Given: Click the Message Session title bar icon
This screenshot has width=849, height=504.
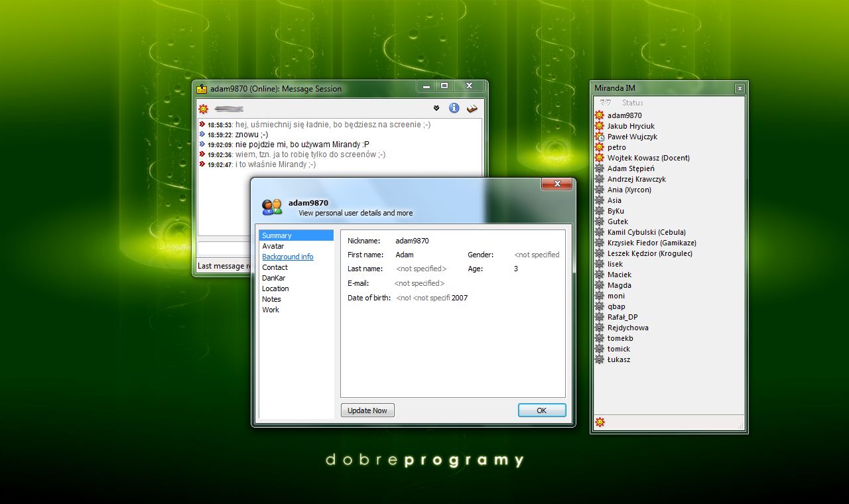Looking at the screenshot, I should (202, 88).
